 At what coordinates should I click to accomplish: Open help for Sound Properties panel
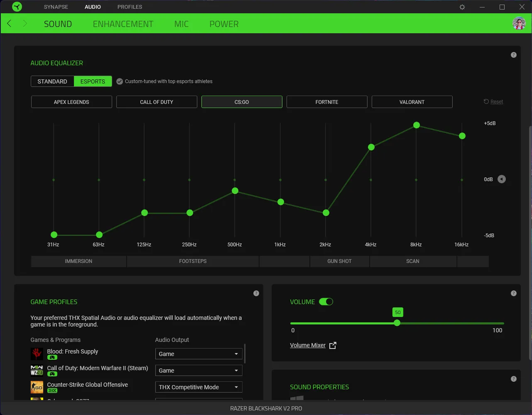[514, 379]
